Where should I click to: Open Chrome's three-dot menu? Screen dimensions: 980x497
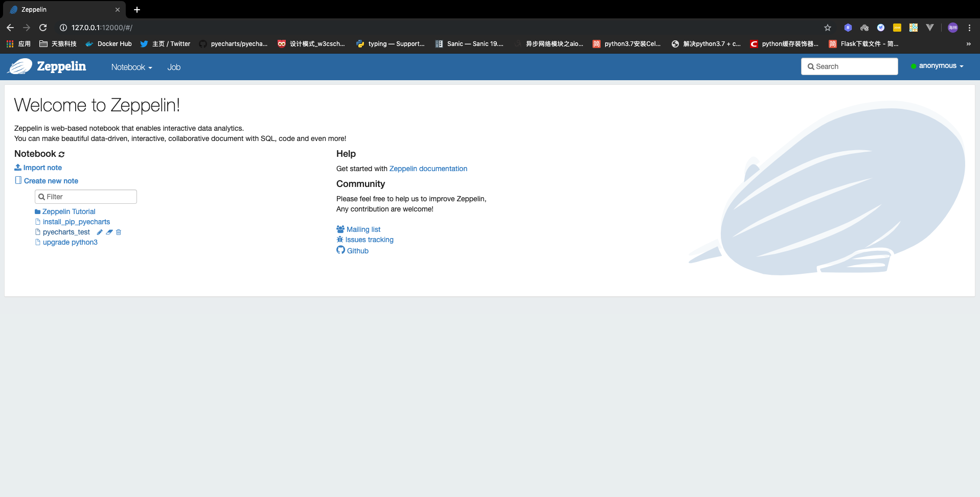pos(969,28)
